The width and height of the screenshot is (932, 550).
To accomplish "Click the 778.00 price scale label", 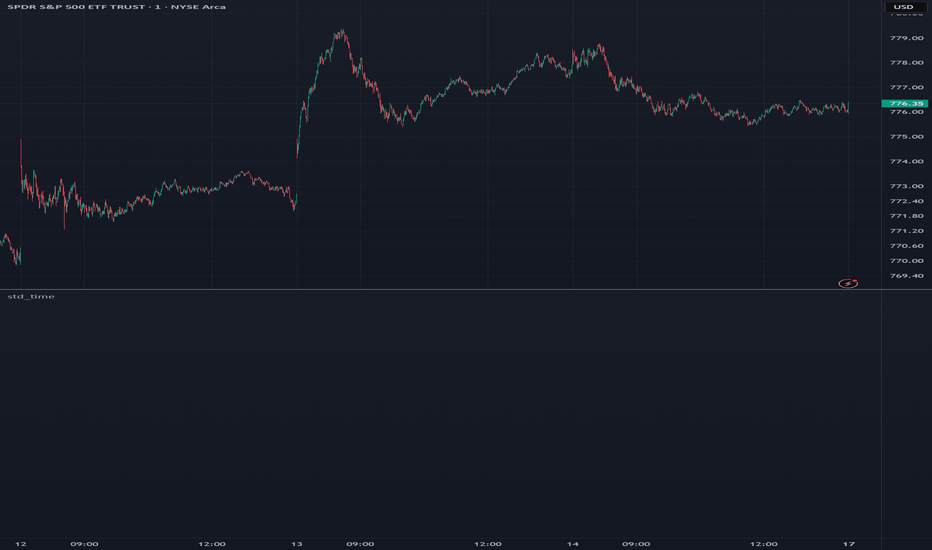I will [906, 62].
